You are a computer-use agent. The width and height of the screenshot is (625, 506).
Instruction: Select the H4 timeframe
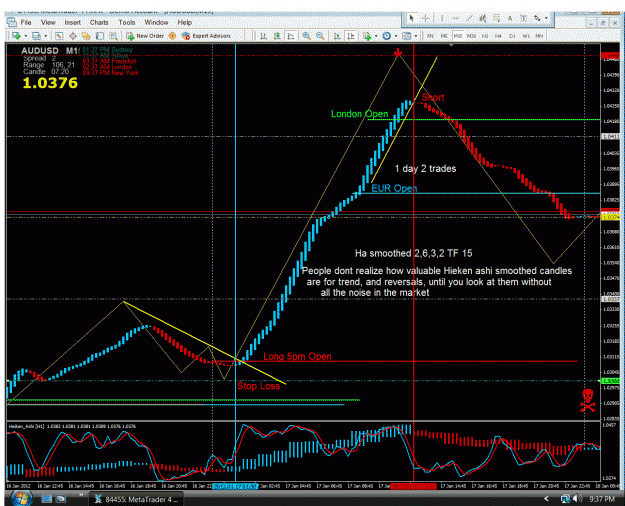tap(498, 36)
